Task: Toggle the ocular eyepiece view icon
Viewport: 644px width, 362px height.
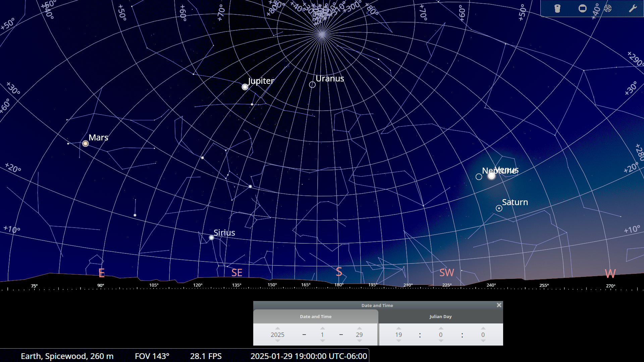Action: [557, 8]
